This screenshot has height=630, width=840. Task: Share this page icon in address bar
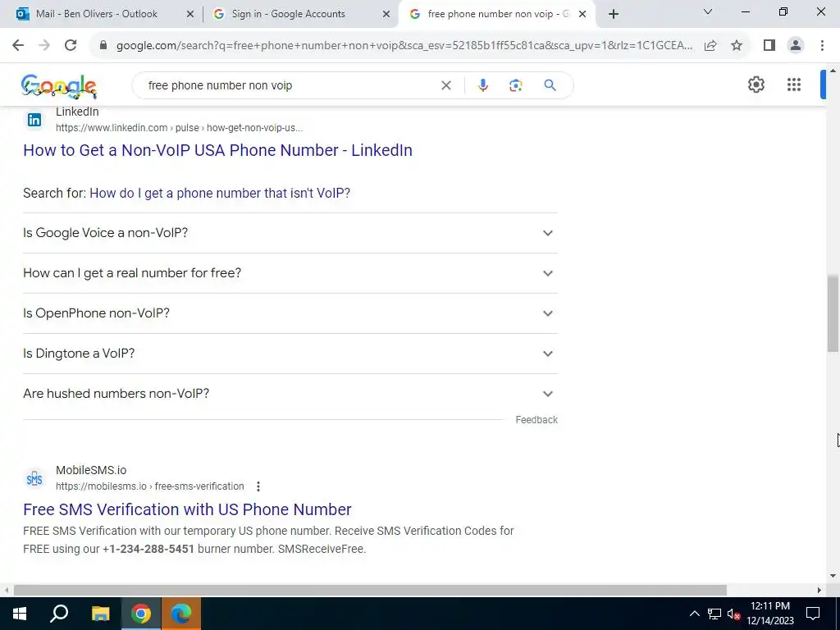click(x=710, y=46)
